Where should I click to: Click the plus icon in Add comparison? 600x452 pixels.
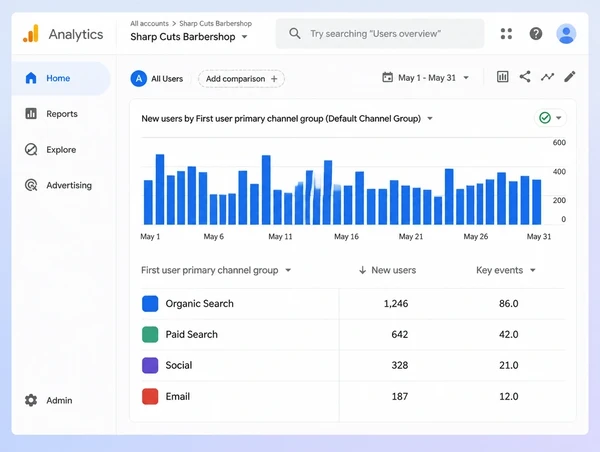[274, 79]
